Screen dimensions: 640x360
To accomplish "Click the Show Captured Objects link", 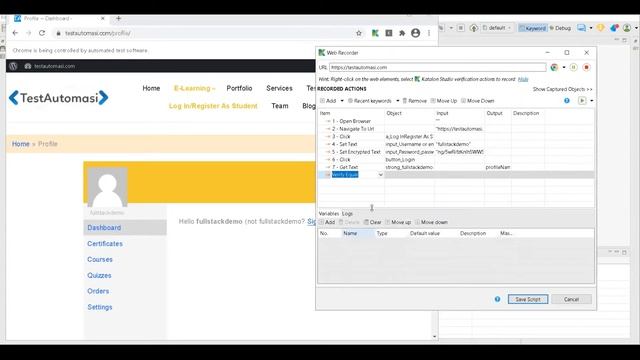I will tap(562, 89).
